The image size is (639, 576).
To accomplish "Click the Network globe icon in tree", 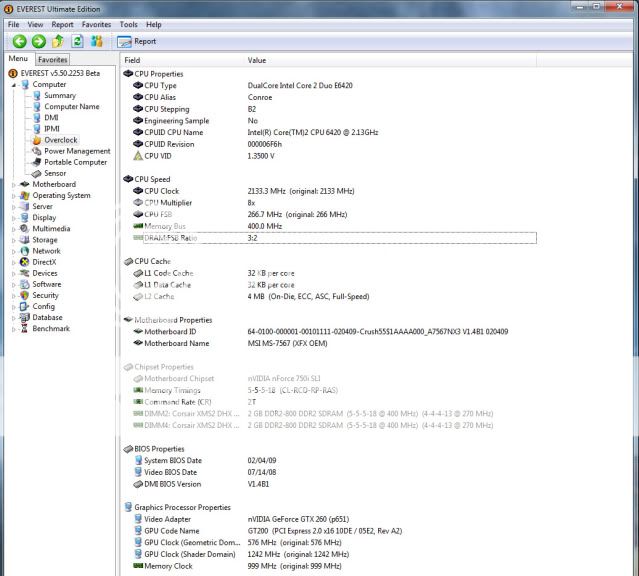I will click(25, 251).
